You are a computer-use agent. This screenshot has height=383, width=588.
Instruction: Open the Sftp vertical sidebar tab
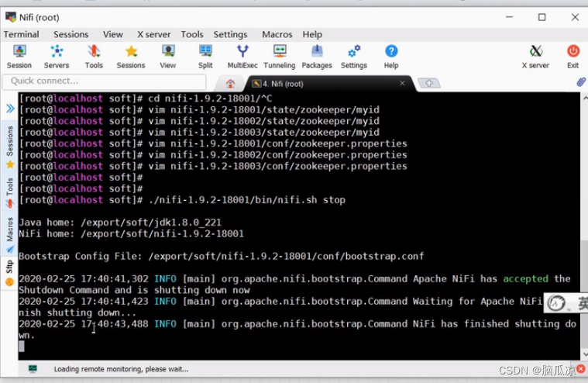point(10,273)
